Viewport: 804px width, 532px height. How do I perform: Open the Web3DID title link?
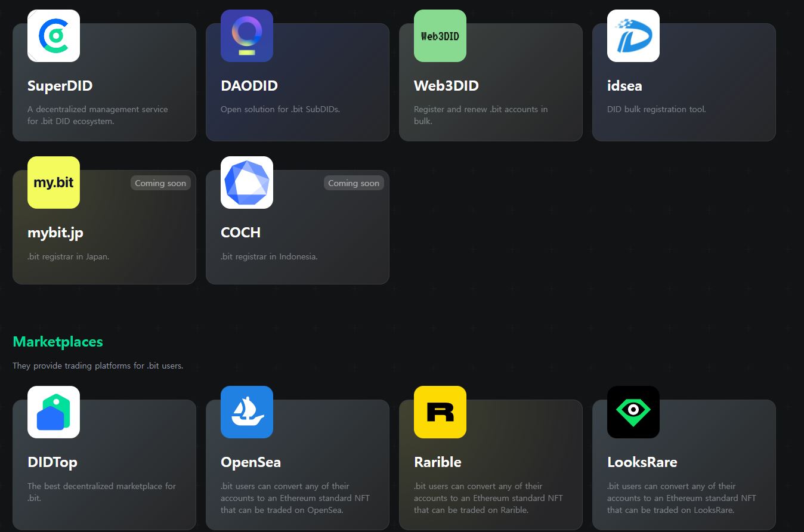coord(446,86)
